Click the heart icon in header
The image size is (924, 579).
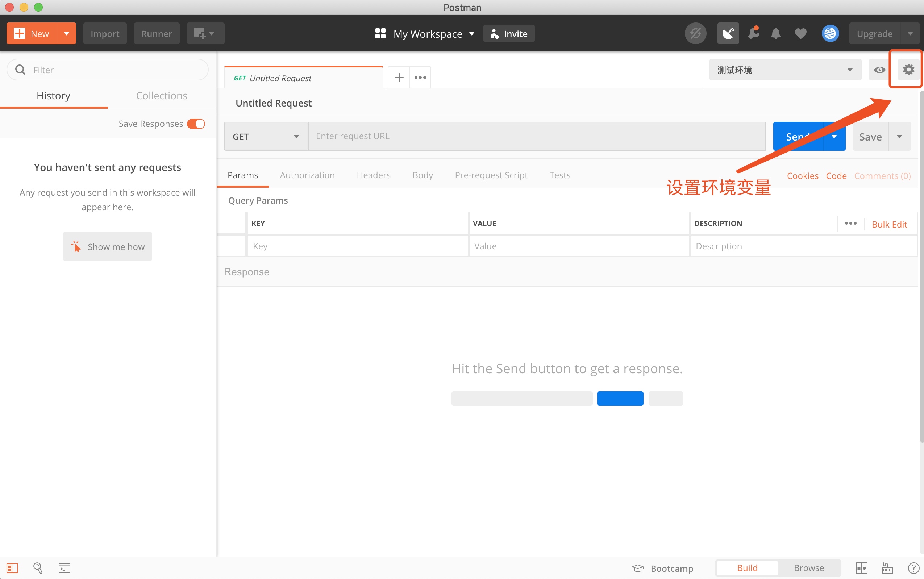point(801,34)
